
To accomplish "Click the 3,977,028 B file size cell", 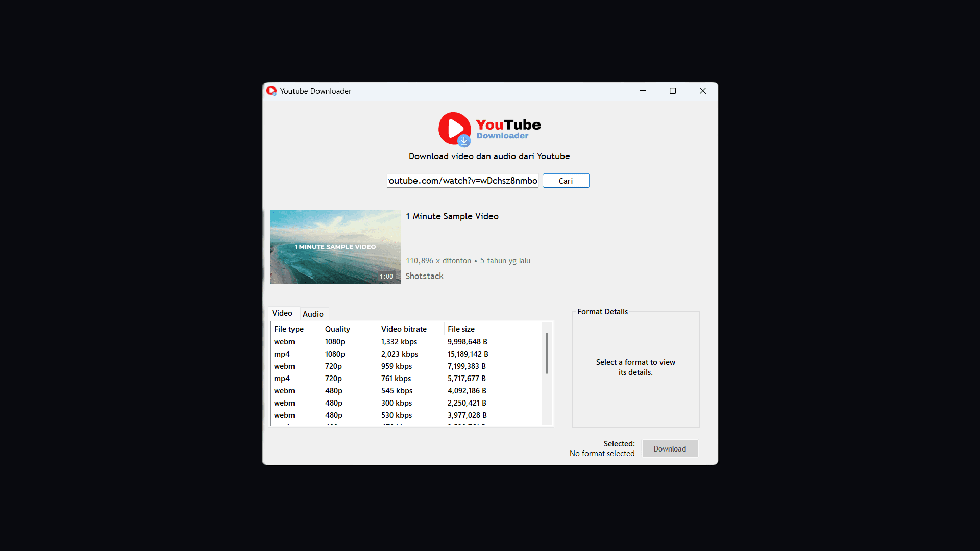I will tap(467, 415).
